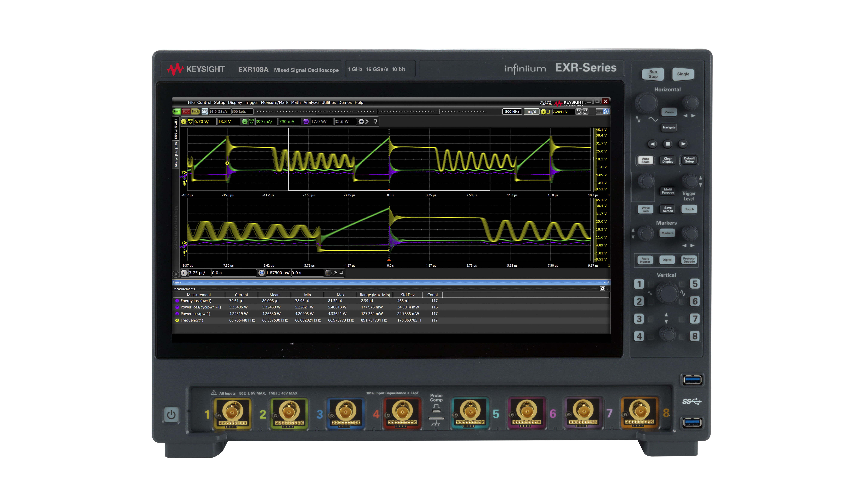The image size is (868, 488).
Task: Click the Fault Hunter hardware key
Action: (x=645, y=260)
